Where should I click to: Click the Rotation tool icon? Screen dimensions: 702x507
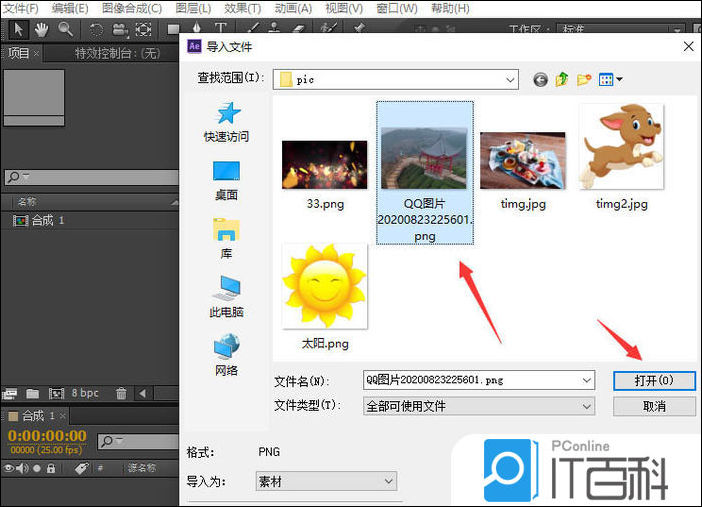(x=96, y=29)
